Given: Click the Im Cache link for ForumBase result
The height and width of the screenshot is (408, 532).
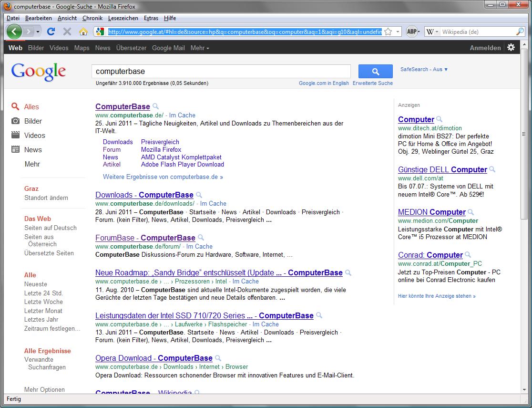Looking at the screenshot, I should coord(199,246).
